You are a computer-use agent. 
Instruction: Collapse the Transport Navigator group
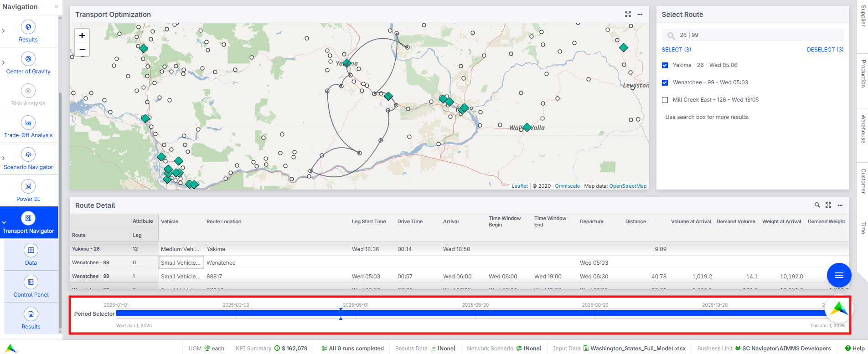pyautogui.click(x=4, y=222)
